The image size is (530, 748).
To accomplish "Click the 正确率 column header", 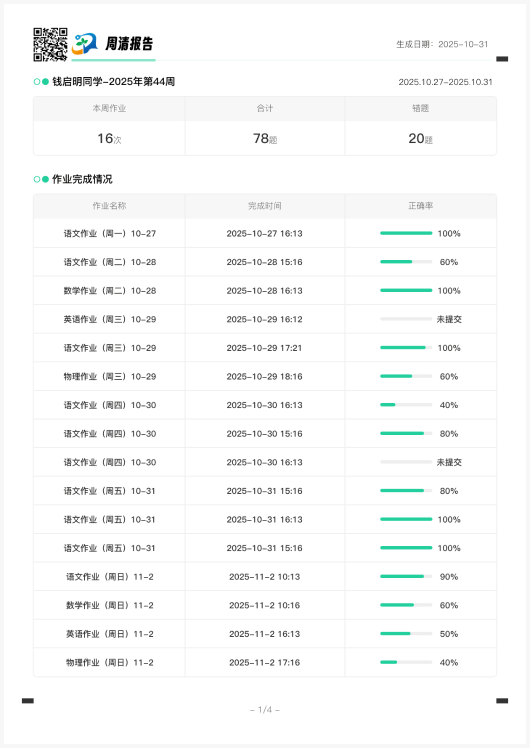I will click(420, 206).
